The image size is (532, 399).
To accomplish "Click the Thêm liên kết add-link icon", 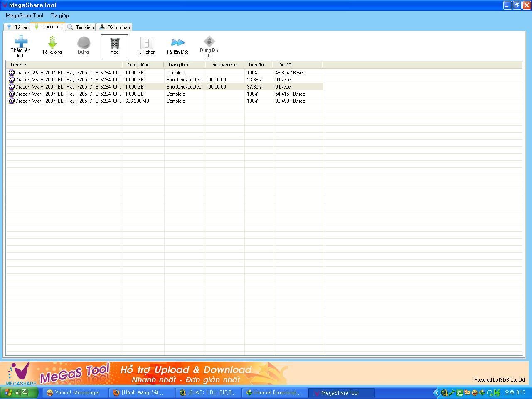I will pos(21,42).
